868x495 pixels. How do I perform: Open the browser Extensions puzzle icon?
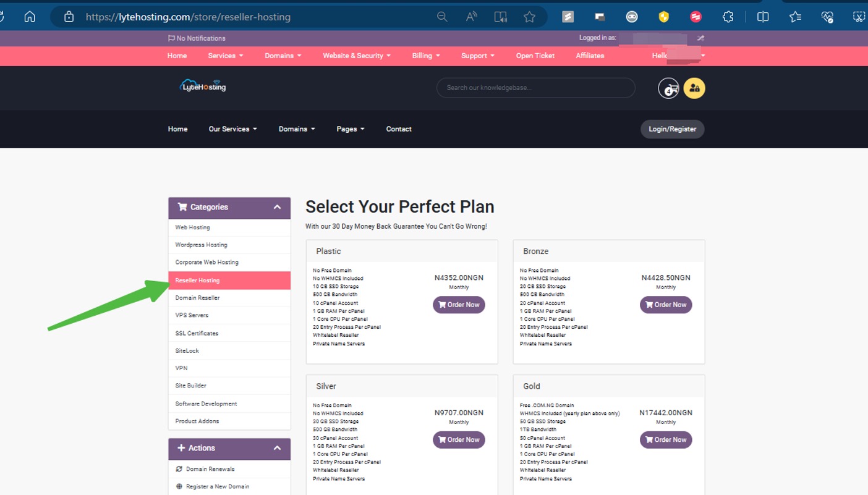(728, 17)
